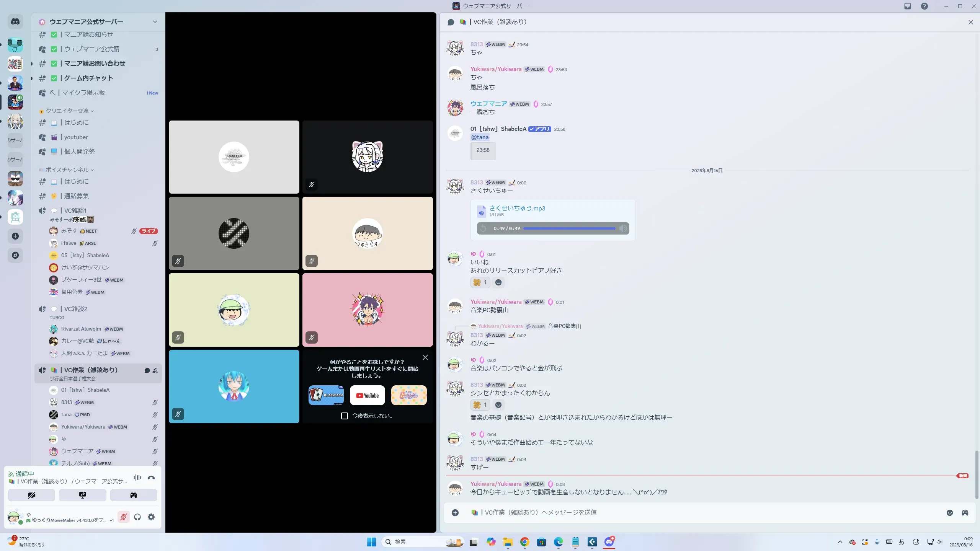Open the inbox icon in title bar

908,6
